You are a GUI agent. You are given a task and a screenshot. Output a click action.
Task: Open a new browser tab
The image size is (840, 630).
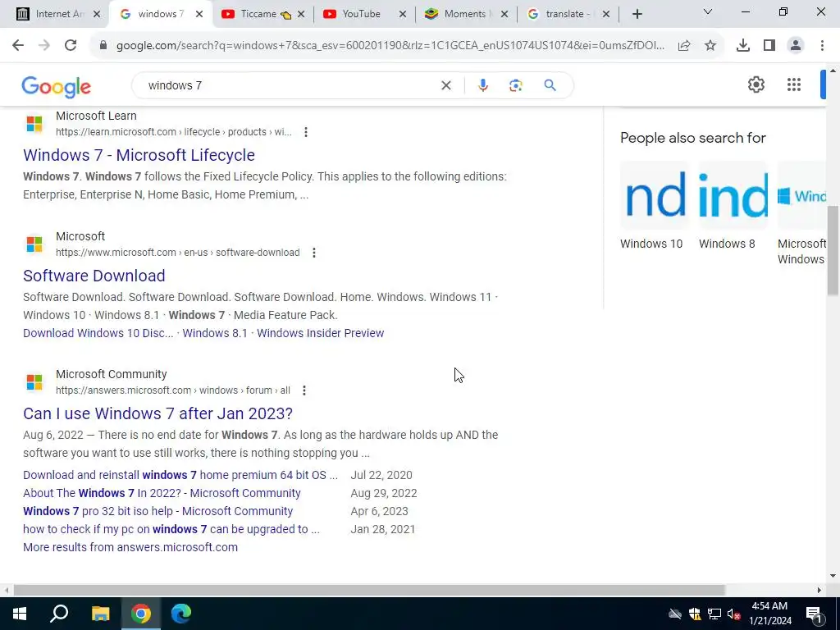click(637, 14)
